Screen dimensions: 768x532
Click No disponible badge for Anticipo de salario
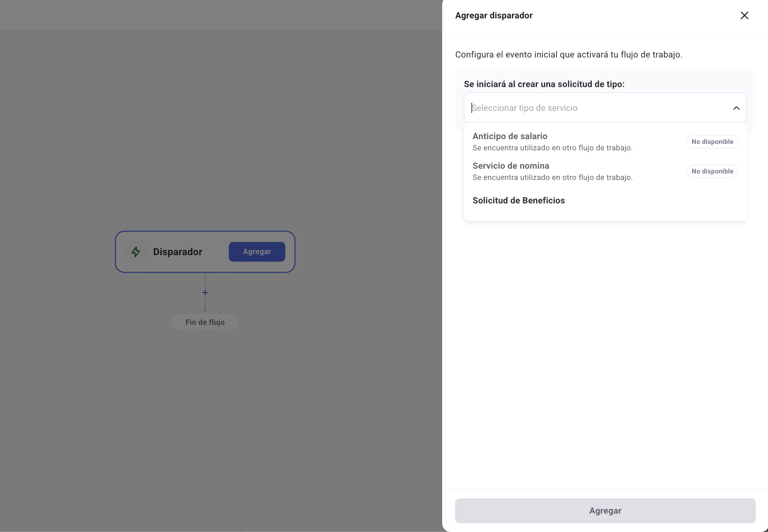[x=712, y=142]
